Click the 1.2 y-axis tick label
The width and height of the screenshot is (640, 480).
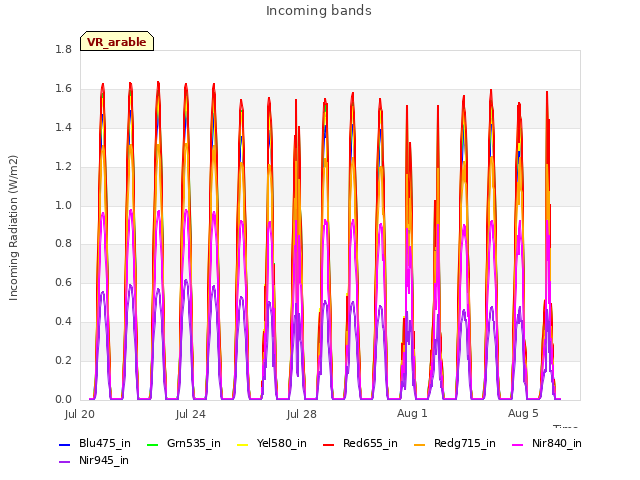pyautogui.click(x=64, y=167)
